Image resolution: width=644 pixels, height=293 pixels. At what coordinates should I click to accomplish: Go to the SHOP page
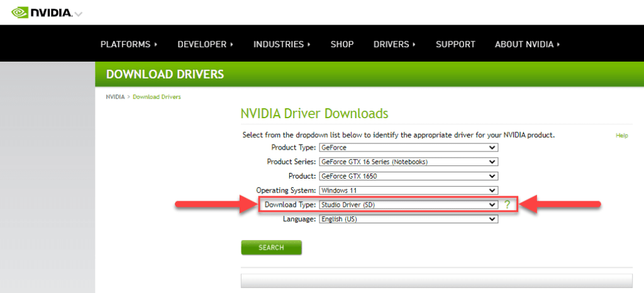tap(342, 44)
